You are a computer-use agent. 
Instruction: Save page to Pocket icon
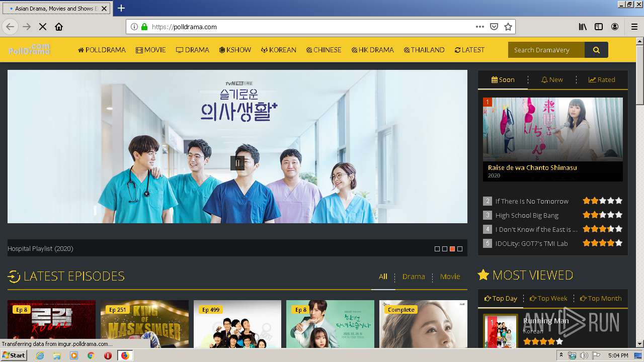(494, 27)
